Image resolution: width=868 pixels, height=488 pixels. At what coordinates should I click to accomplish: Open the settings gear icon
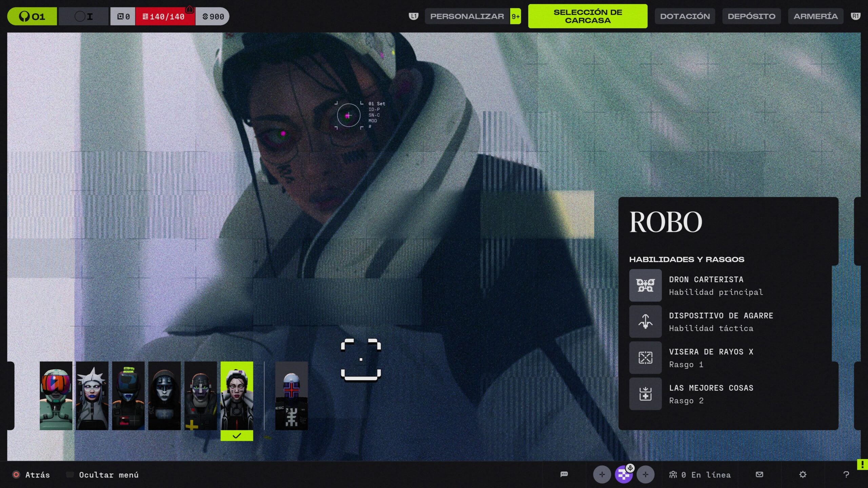click(803, 474)
